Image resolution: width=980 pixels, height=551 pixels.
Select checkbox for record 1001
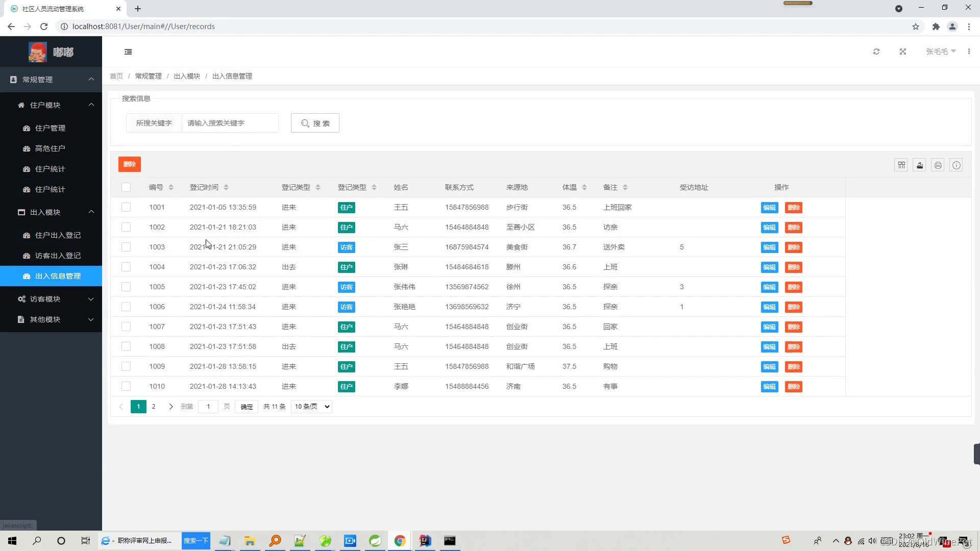[126, 207]
